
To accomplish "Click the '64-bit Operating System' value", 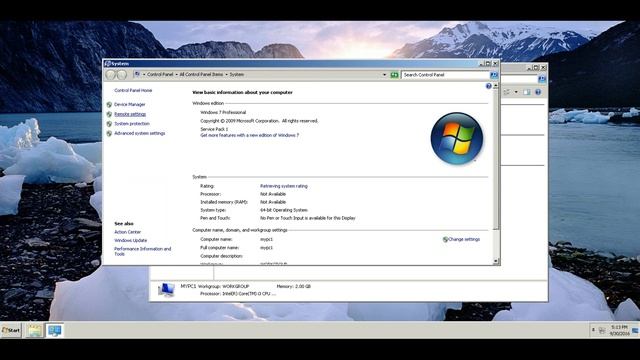I will [x=284, y=210].
